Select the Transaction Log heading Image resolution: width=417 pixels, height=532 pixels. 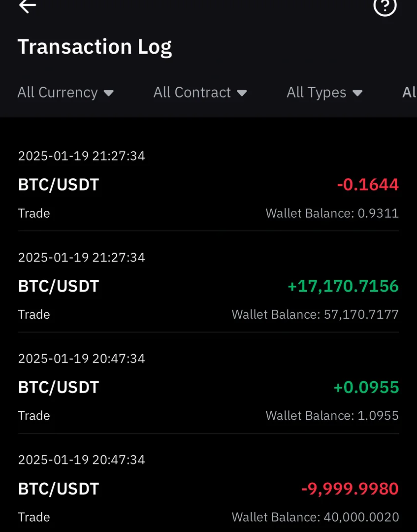95,47
